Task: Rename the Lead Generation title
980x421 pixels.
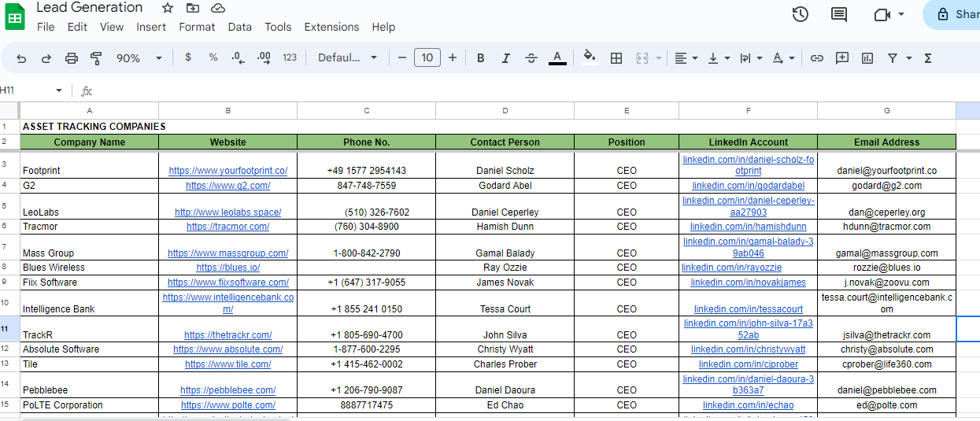Action: 90,8
